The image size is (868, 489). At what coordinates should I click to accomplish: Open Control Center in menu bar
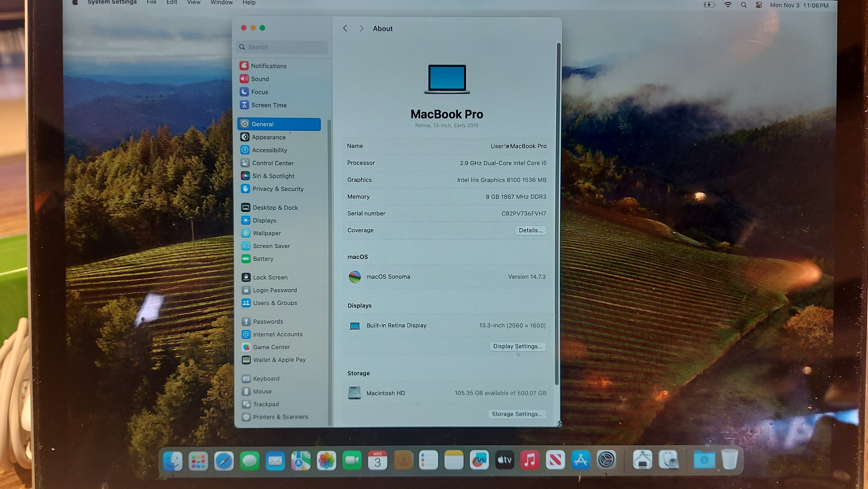click(x=759, y=5)
